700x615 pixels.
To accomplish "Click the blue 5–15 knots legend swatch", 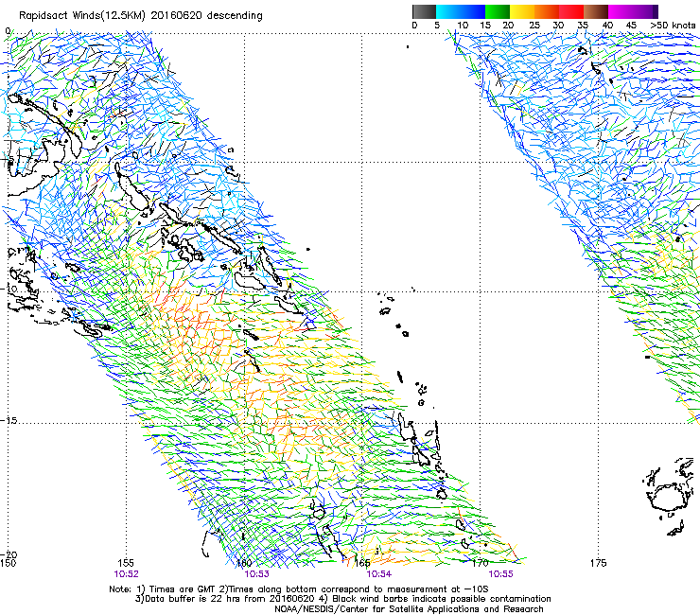I will [461, 11].
